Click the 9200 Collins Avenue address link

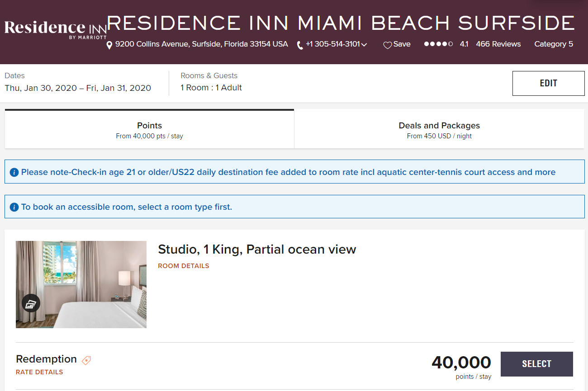(201, 44)
